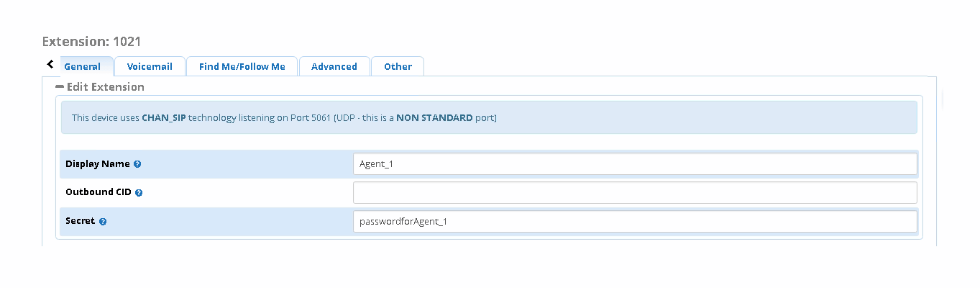This screenshot has height=288, width=980.
Task: Select the Secret field with passwordforAgent_1
Action: tap(635, 222)
